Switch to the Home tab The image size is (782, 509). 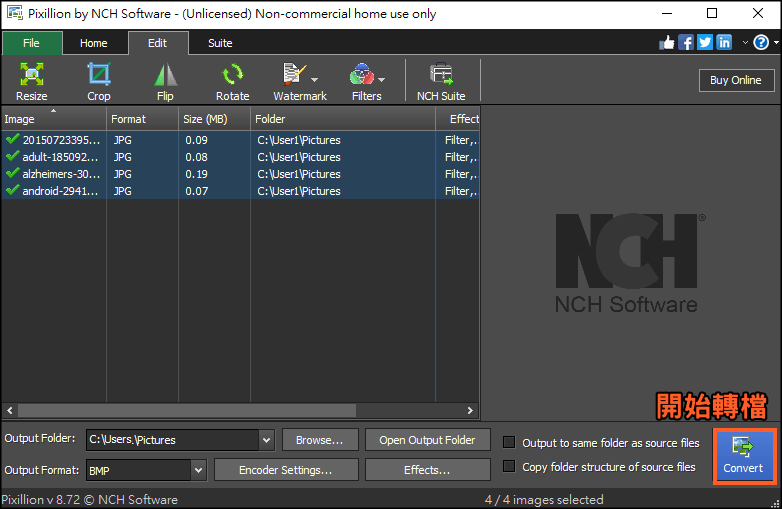coord(94,43)
